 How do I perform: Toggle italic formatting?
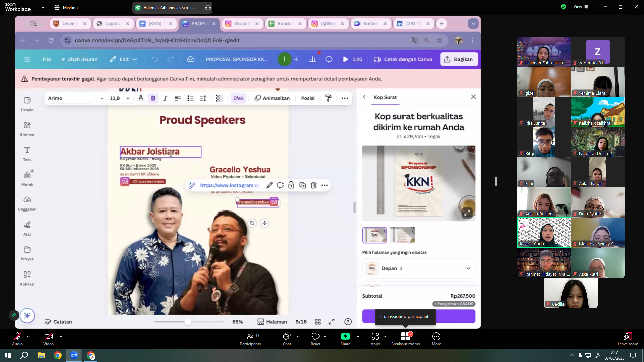coord(165,98)
